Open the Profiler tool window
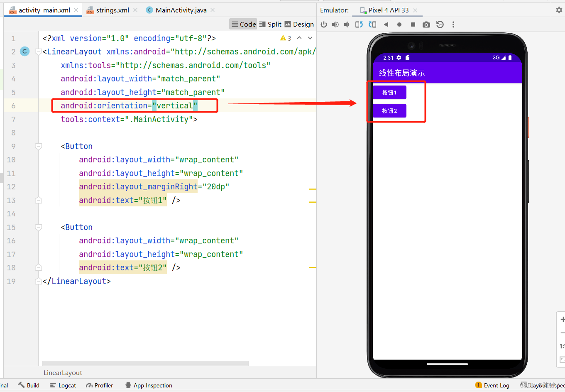This screenshot has width=565, height=392. (99, 385)
